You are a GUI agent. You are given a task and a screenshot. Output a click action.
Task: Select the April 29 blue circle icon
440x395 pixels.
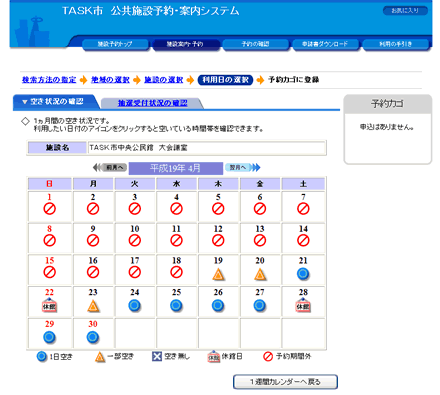tap(49, 337)
